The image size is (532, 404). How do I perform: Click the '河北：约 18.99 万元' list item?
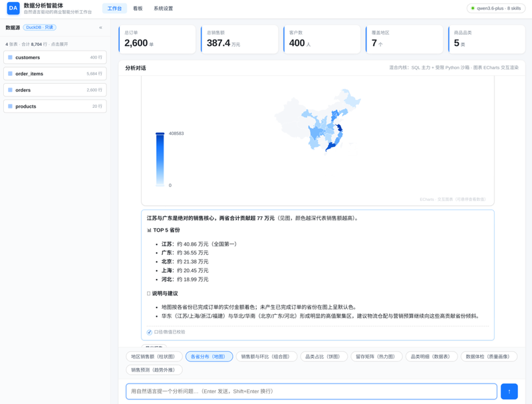(185, 280)
